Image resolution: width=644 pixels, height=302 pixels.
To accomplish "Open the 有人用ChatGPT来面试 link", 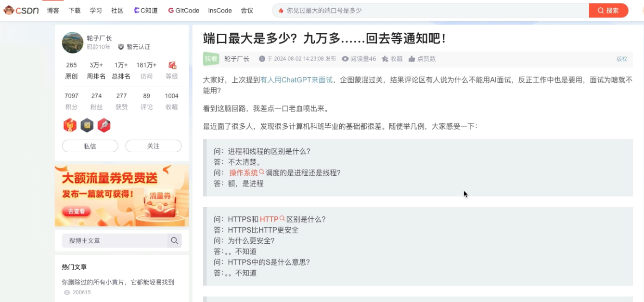I will point(296,80).
